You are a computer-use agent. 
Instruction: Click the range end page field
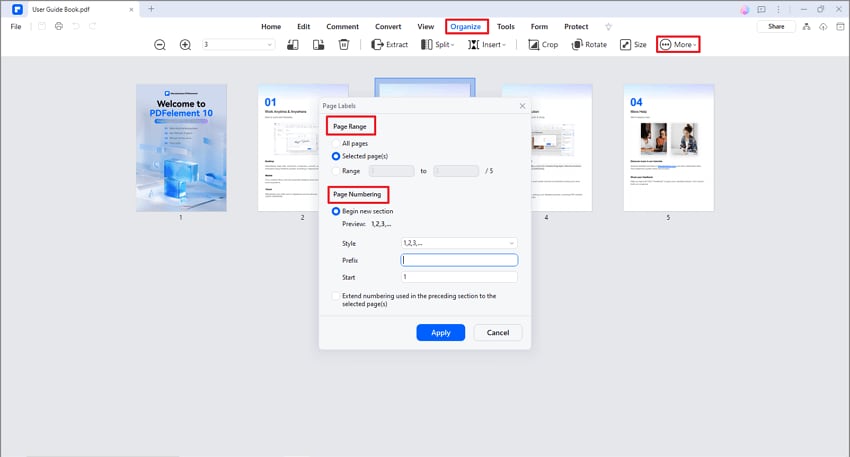456,171
